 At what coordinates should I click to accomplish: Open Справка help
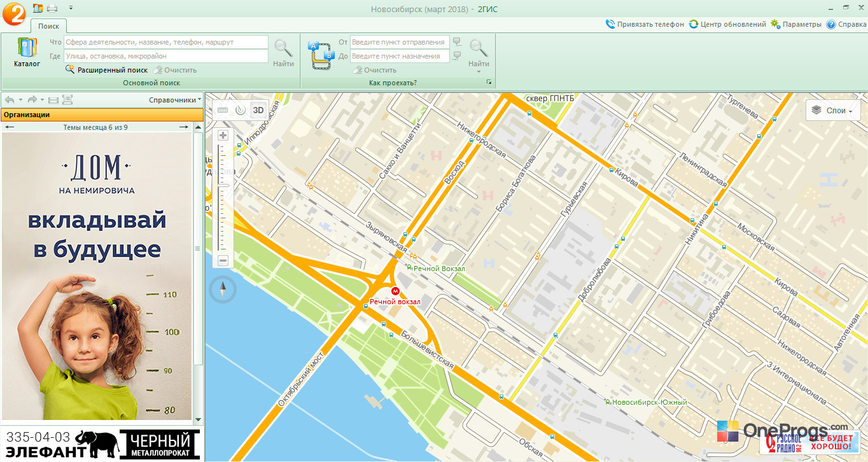[x=846, y=24]
